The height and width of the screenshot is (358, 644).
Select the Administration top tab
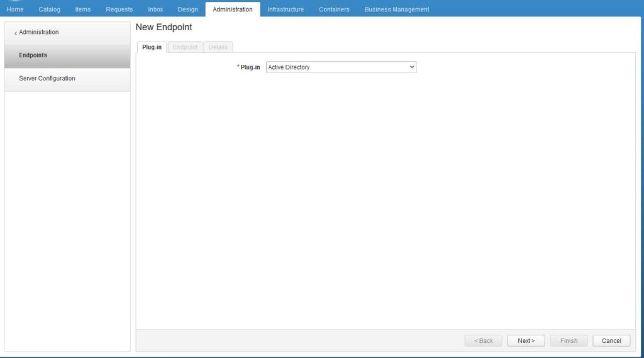coord(233,9)
